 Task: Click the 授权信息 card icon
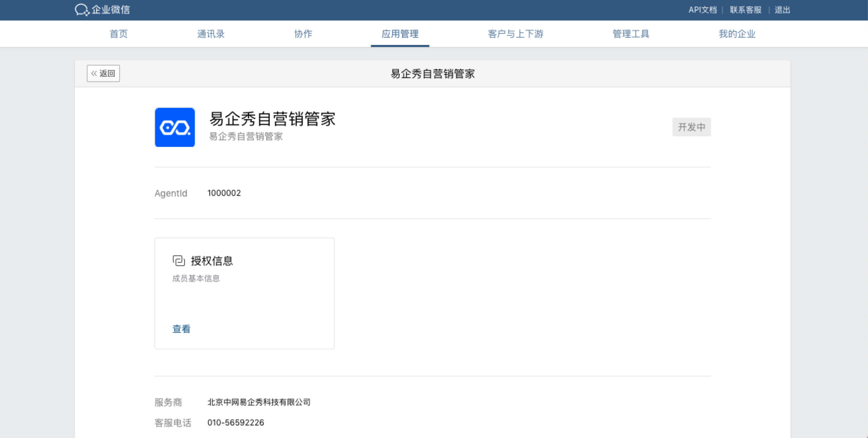click(179, 261)
